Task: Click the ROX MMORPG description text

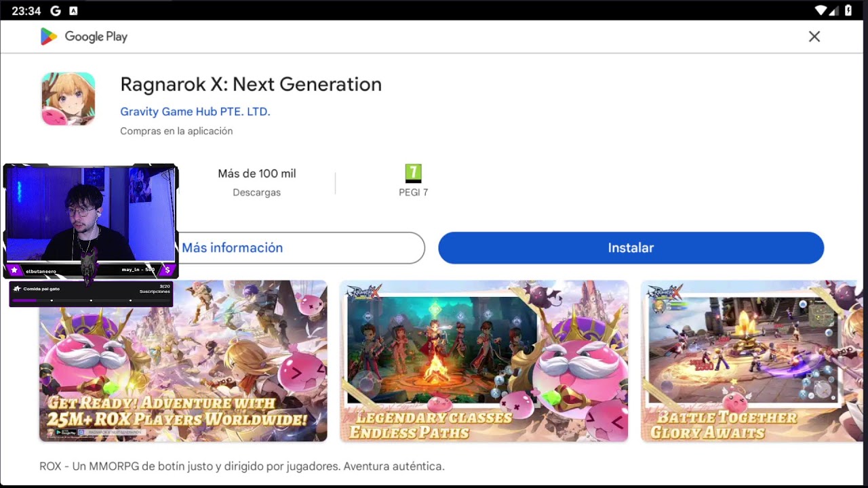Action: [x=242, y=466]
